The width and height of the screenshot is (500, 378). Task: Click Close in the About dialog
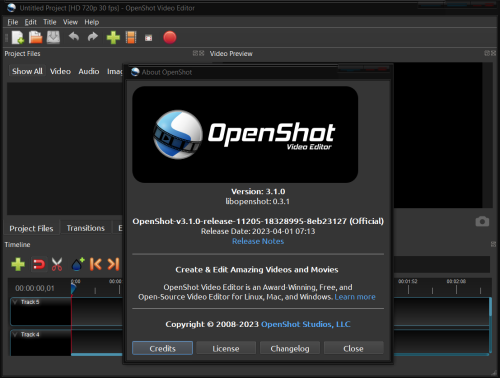(x=353, y=348)
